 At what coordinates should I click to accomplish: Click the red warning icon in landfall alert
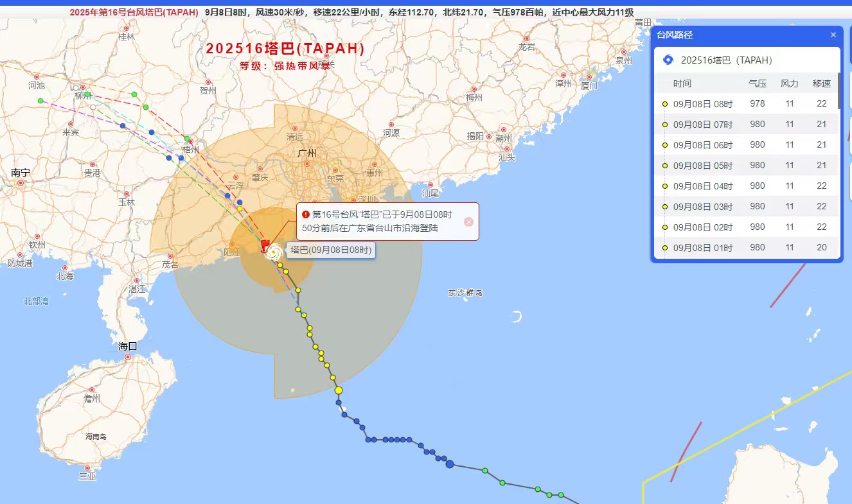pos(306,214)
